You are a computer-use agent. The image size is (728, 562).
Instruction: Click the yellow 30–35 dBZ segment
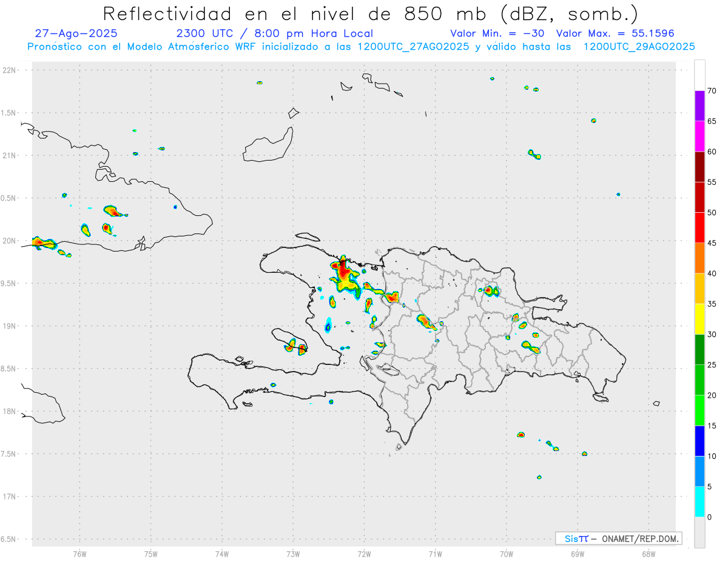click(699, 319)
